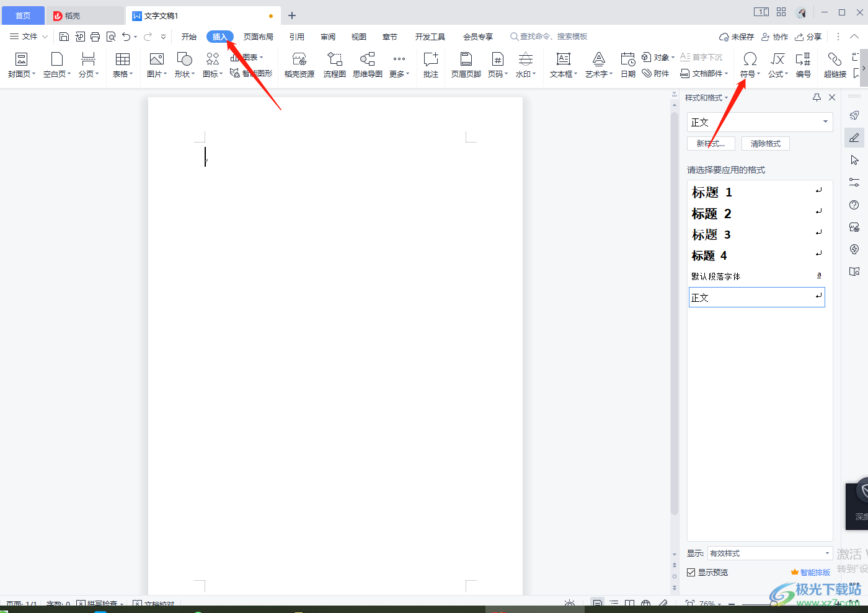Viewport: 868px width, 613px height.
Task: Open the Icons (图标) library
Action: click(x=213, y=65)
